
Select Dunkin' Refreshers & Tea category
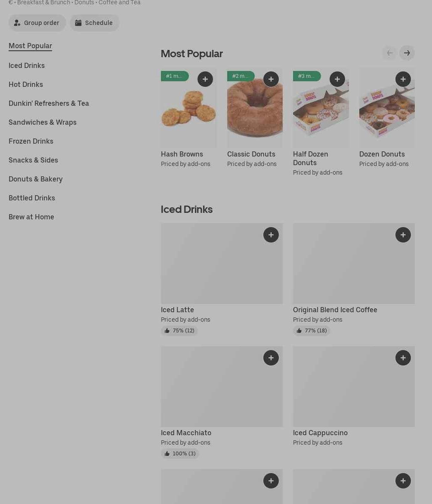click(x=49, y=104)
